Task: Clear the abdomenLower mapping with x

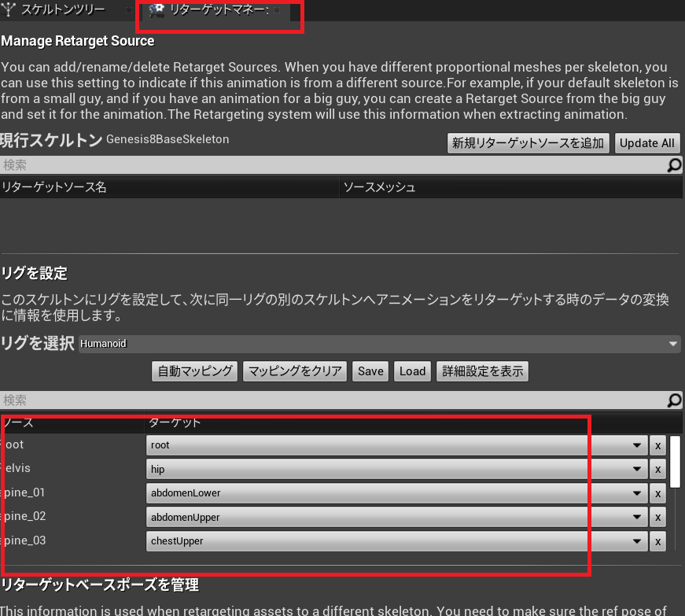Action: coord(657,494)
